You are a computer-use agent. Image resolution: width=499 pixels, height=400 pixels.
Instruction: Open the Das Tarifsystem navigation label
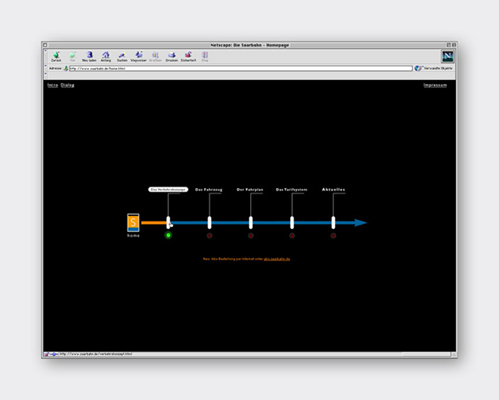292,189
